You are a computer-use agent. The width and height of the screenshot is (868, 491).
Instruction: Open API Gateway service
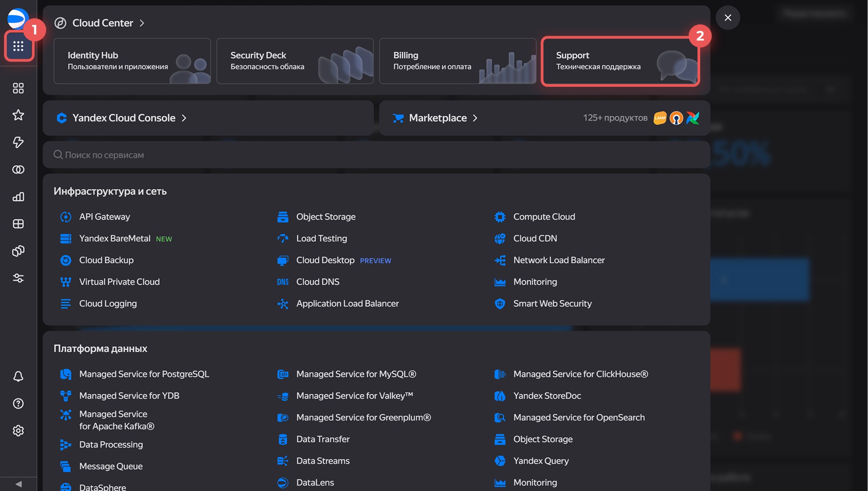(x=104, y=217)
